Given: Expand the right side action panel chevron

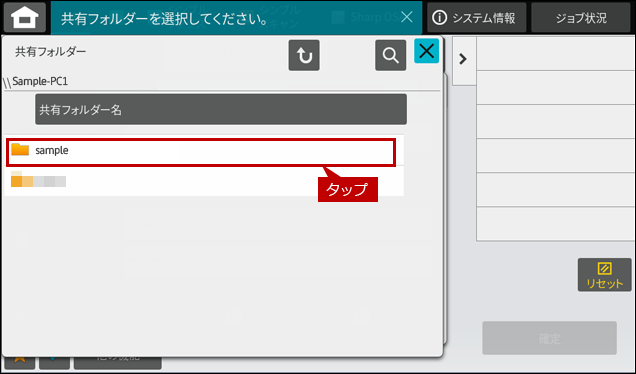Looking at the screenshot, I should [464, 60].
